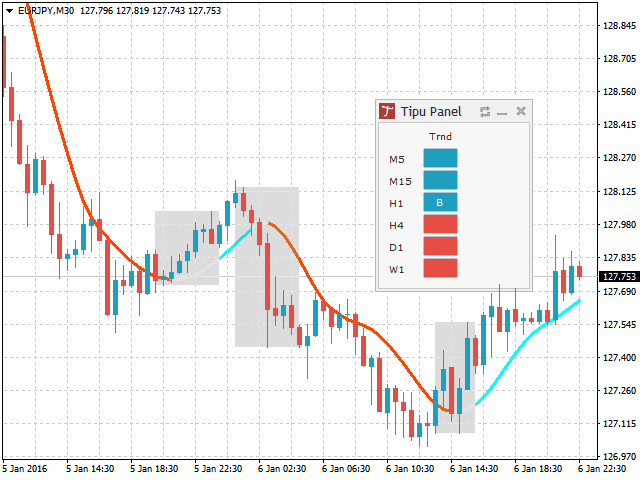Click the 6 Jan 22:30 time label
Screen dimensions: 640x480
(x=609, y=467)
